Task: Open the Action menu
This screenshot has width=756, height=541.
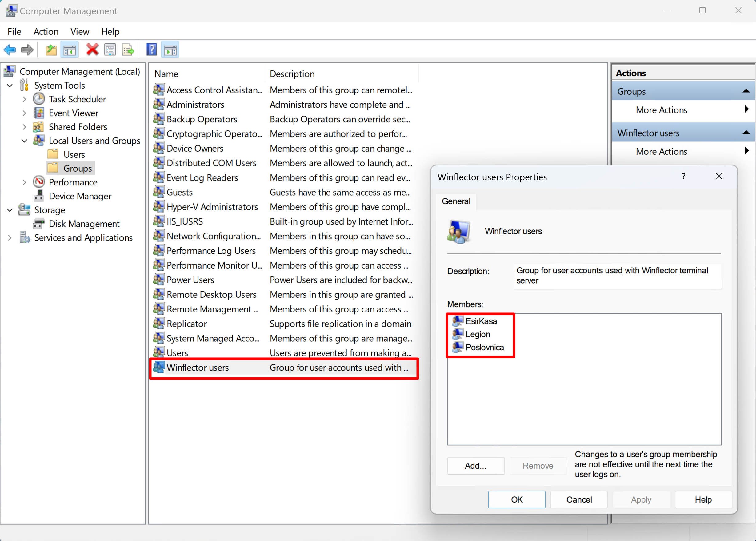Action: [46, 32]
